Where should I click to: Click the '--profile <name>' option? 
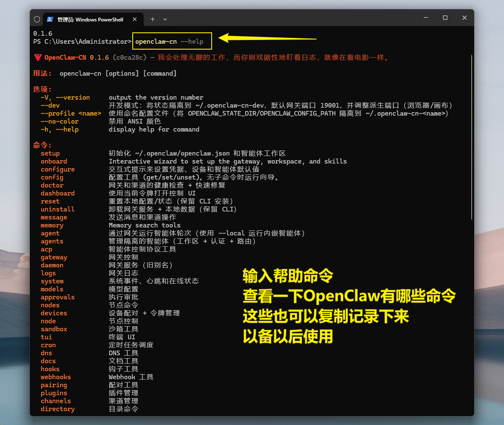point(71,114)
